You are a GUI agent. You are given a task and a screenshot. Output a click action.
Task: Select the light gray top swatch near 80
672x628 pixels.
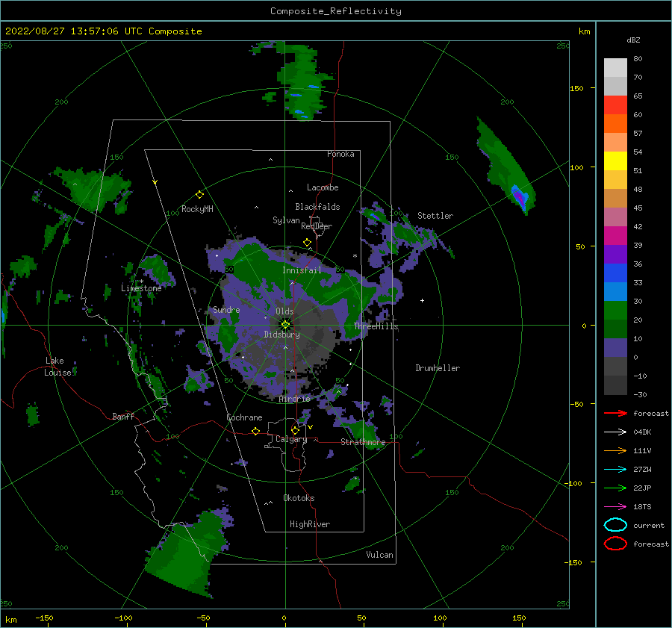coord(615,68)
